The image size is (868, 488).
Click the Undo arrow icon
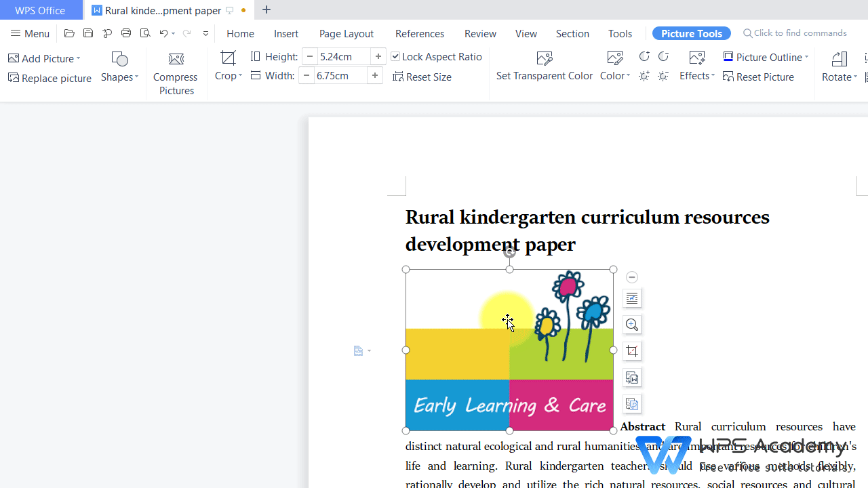tap(163, 33)
